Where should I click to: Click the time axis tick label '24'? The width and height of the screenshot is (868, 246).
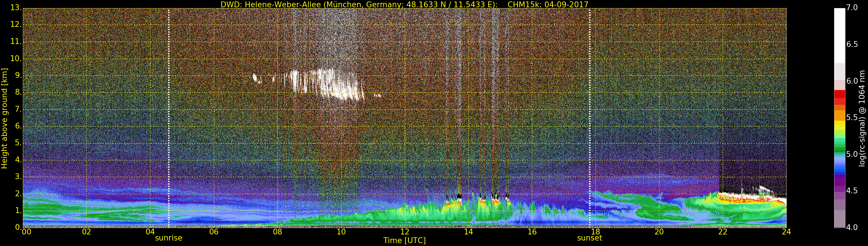click(786, 232)
